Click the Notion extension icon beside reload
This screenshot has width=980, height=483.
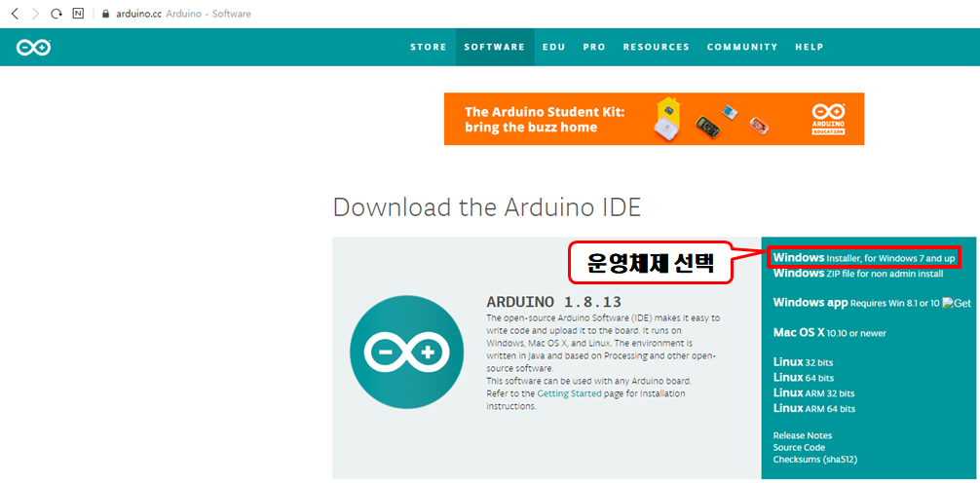click(x=78, y=13)
